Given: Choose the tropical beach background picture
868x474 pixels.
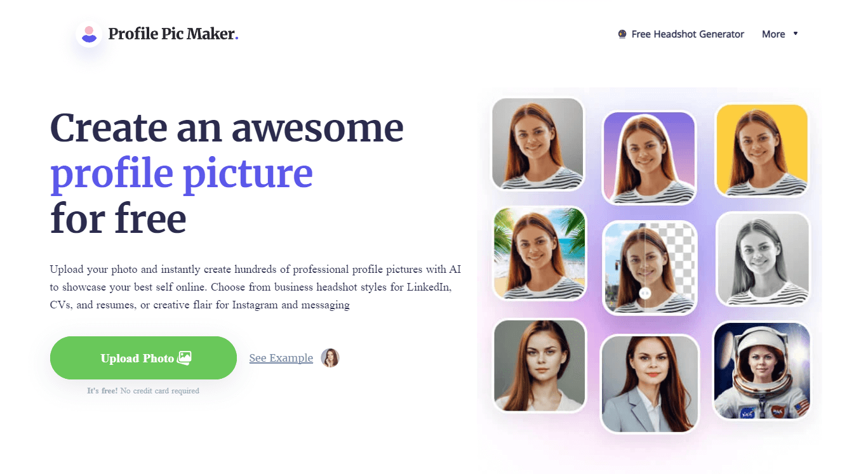Looking at the screenshot, I should (x=540, y=254).
